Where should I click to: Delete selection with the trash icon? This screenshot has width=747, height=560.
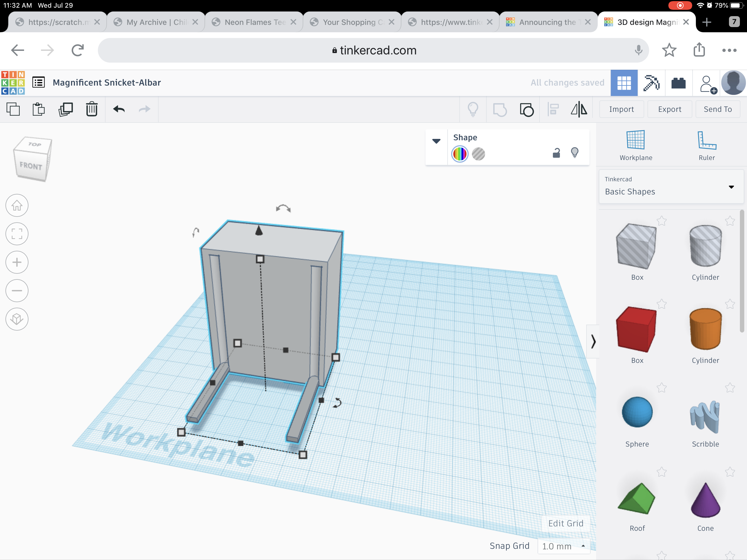92,109
